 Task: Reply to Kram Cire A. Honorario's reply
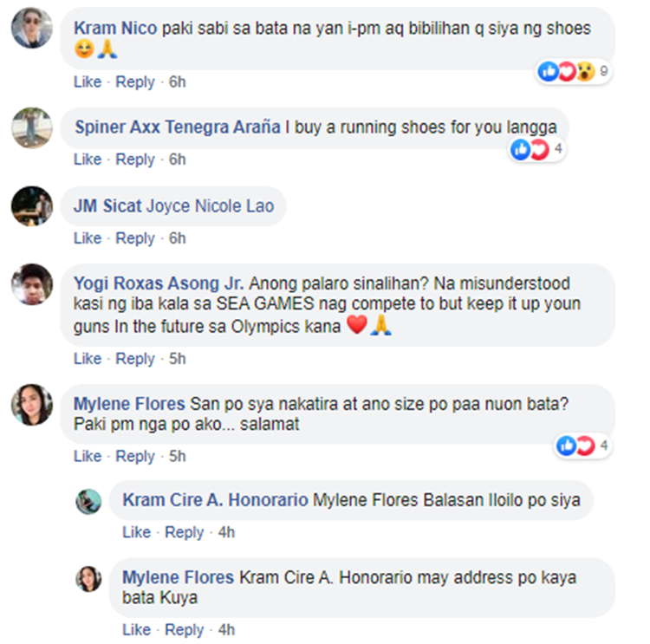tap(184, 532)
